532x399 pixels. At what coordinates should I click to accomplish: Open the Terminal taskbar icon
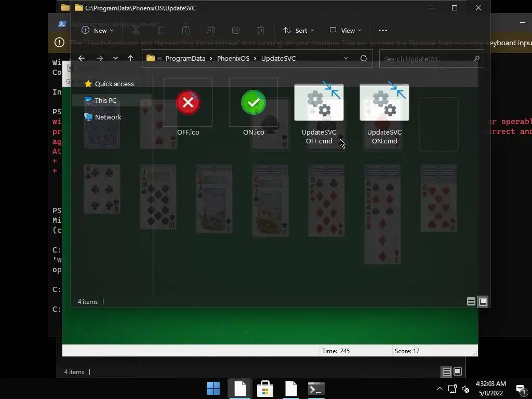316,389
